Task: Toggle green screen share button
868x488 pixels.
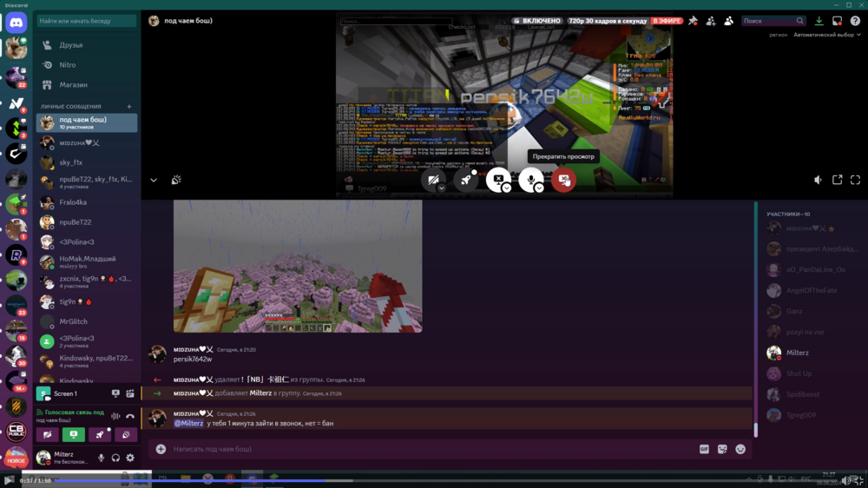Action: pyautogui.click(x=74, y=435)
